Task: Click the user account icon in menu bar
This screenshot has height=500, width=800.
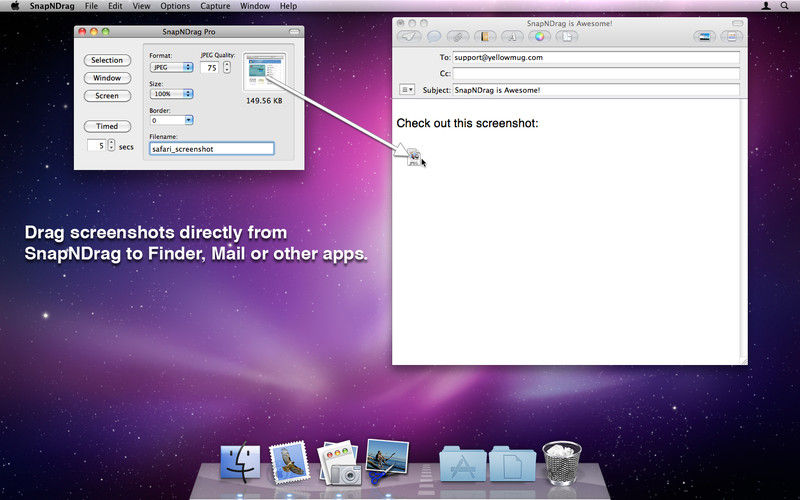Action: tap(766, 6)
